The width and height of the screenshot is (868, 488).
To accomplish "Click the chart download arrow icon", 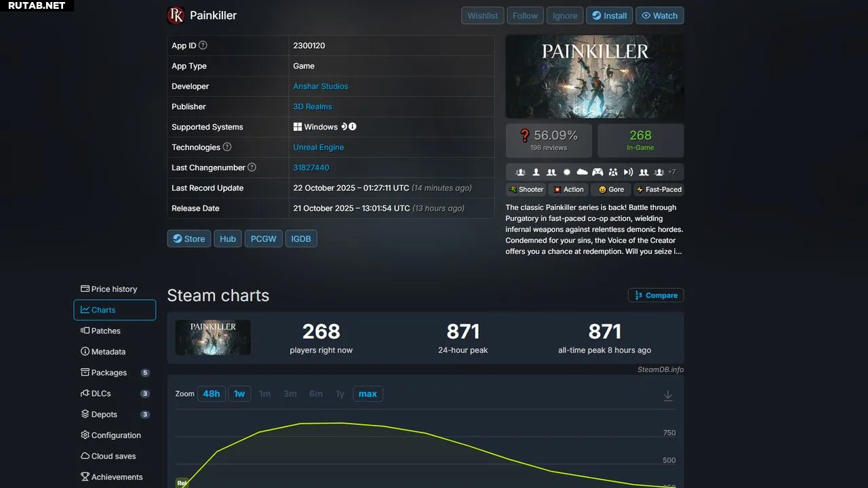I will pos(668,396).
